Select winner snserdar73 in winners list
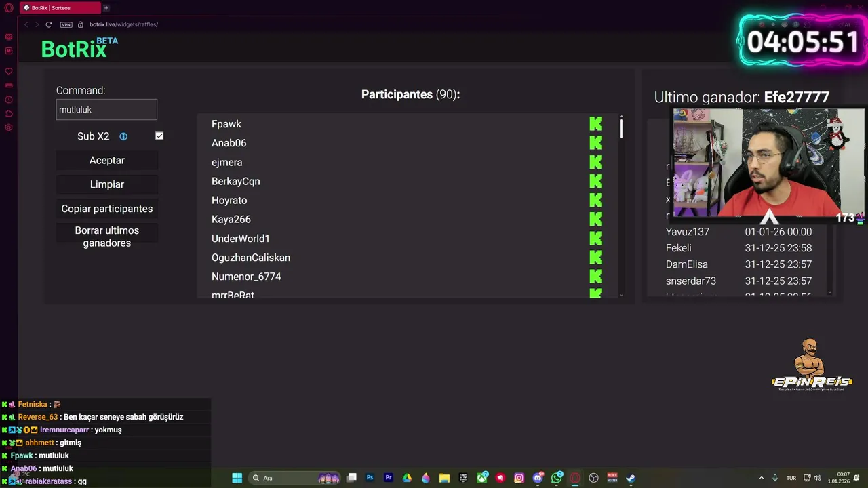 (x=691, y=281)
